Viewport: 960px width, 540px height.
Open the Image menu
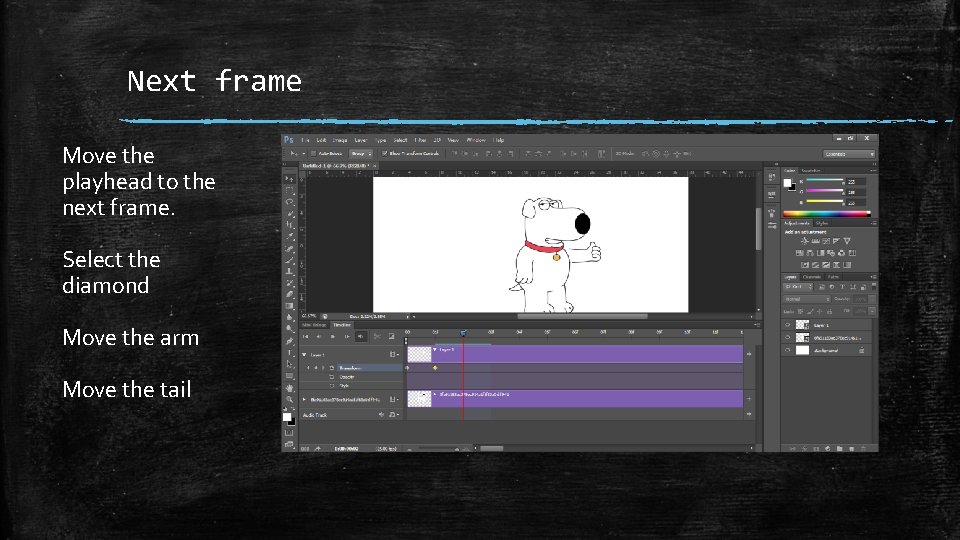coord(340,140)
